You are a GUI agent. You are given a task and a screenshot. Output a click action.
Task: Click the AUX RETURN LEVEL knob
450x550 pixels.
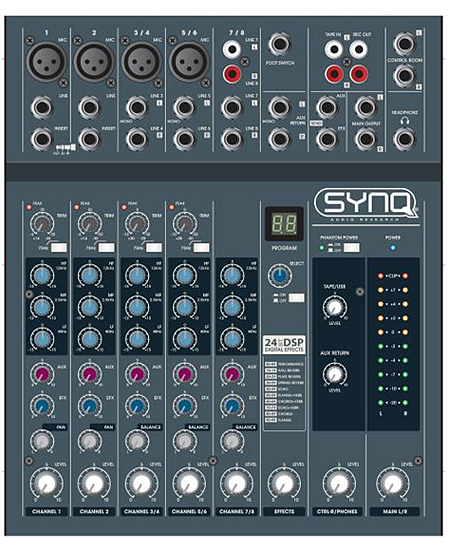point(335,374)
